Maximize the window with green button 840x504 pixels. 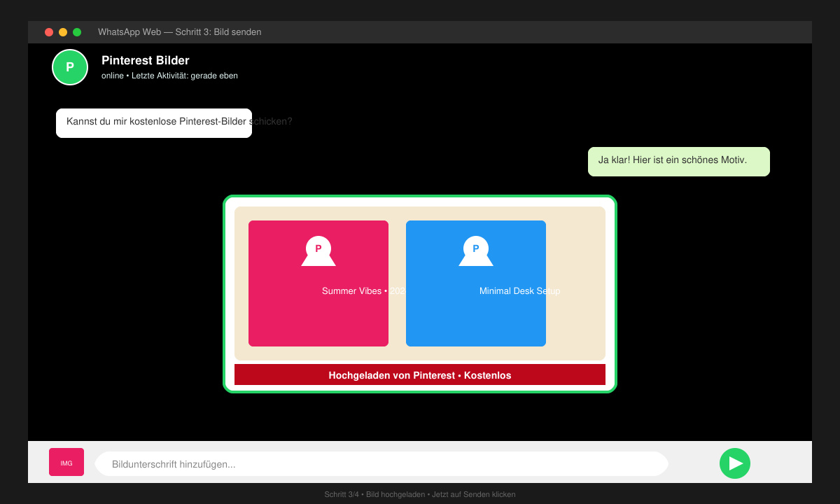click(77, 32)
